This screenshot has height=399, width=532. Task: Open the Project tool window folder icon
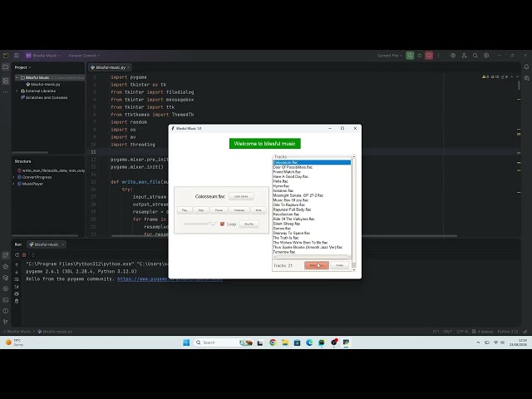[6, 67]
